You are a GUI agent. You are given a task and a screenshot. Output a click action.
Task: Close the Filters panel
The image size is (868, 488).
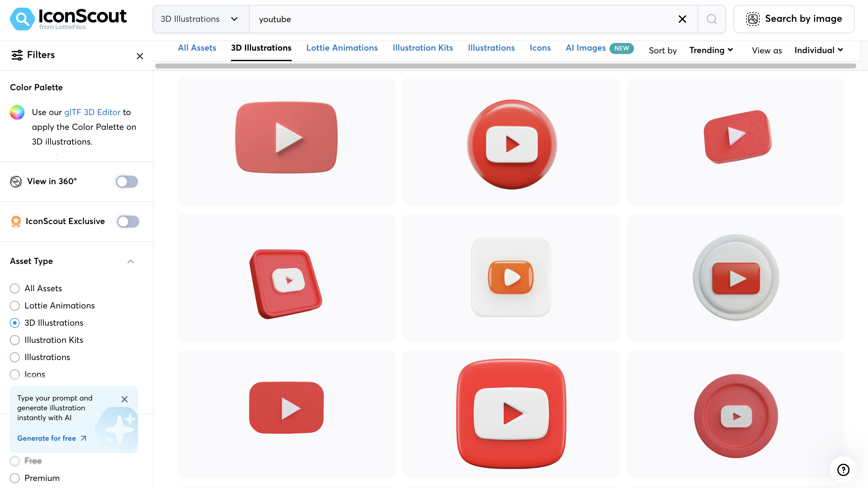point(140,56)
